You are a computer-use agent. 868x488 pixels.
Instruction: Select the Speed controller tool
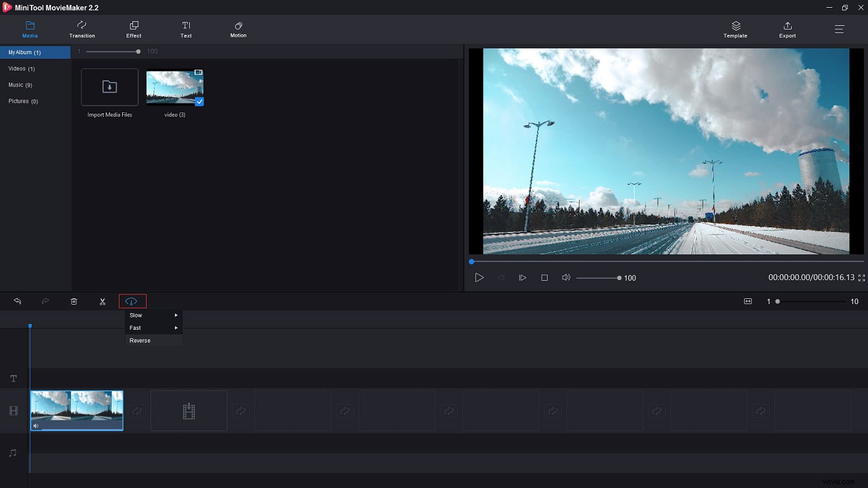click(132, 301)
